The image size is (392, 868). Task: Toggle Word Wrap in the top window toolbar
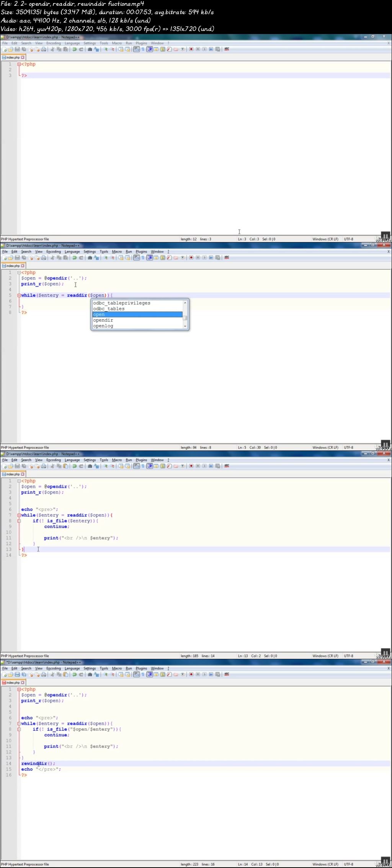click(136, 49)
